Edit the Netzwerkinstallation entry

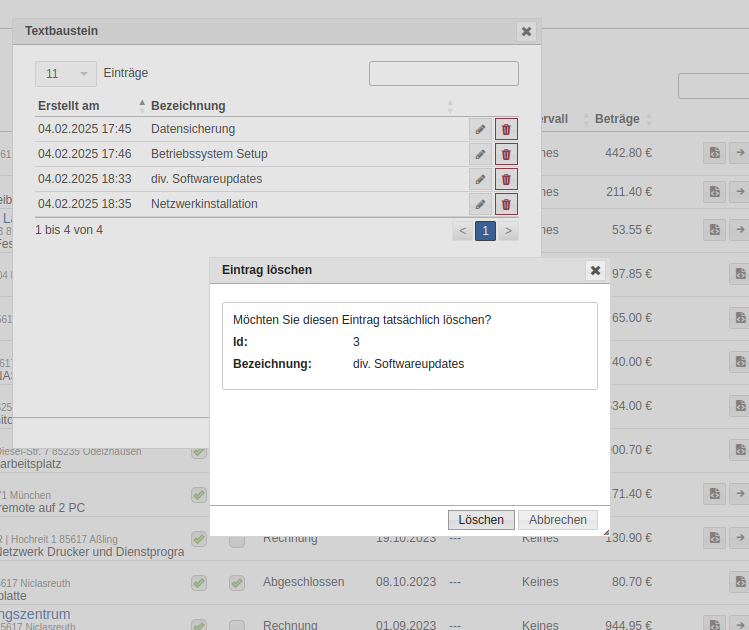(481, 204)
